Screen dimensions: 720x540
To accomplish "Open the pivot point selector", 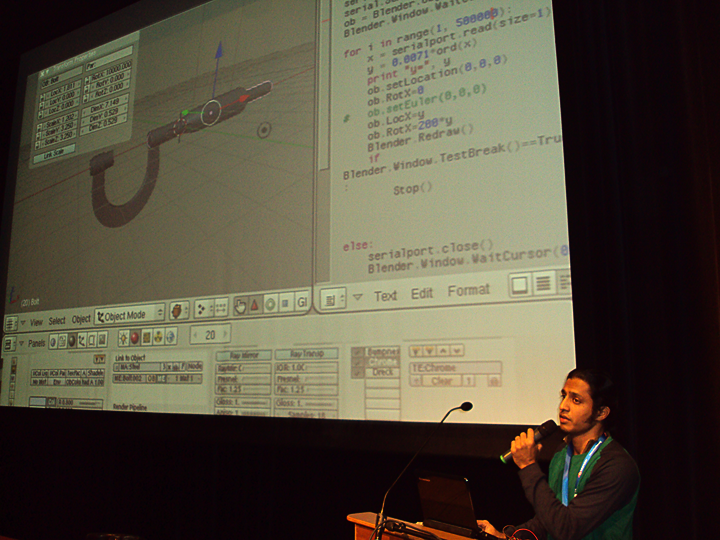I will tap(201, 309).
